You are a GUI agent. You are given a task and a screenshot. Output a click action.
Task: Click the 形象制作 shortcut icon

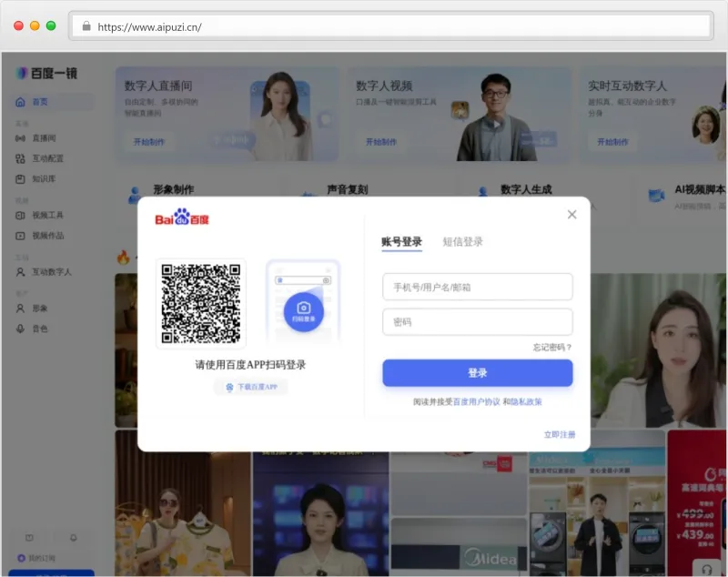click(x=135, y=195)
